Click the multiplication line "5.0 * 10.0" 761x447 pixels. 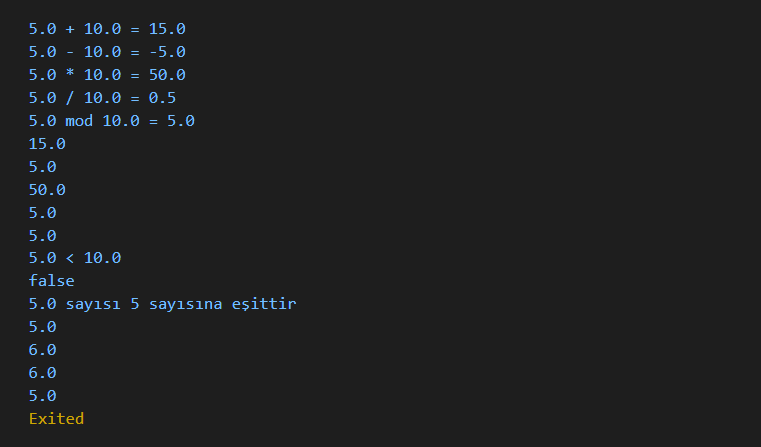(107, 75)
